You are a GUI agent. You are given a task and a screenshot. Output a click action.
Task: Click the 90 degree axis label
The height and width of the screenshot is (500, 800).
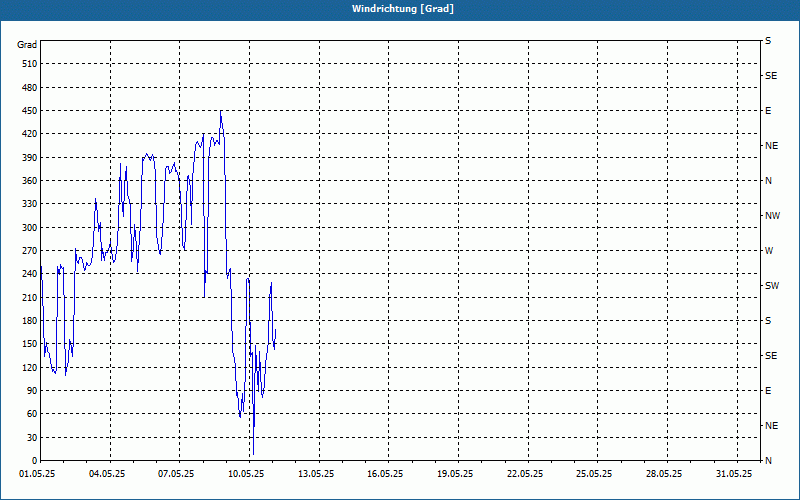[x=31, y=391]
